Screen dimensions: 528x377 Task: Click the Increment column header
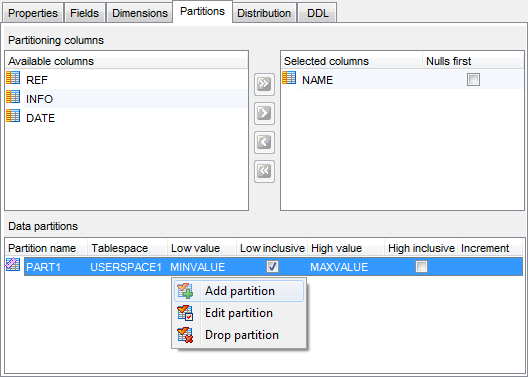coord(490,248)
